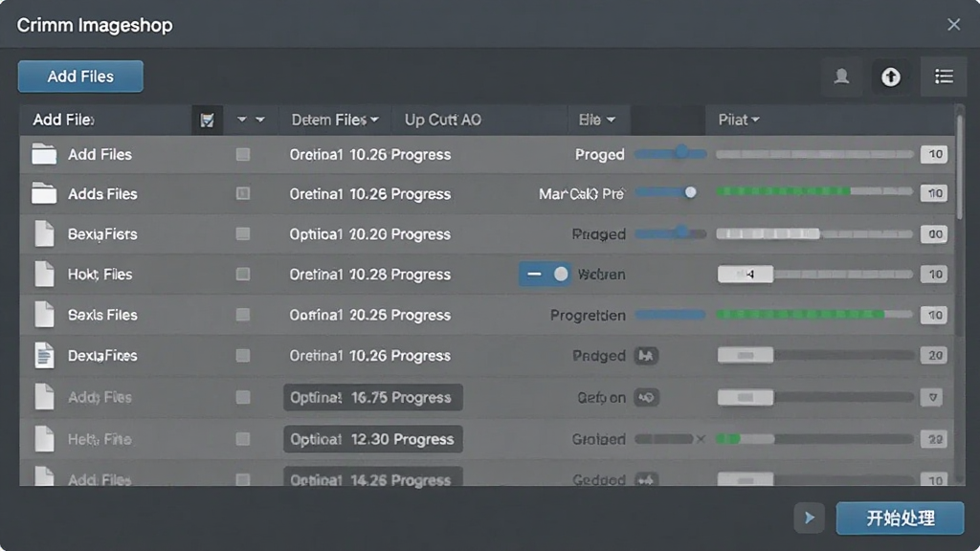
Task: Select the Up Cutt AO column header
Action: [442, 120]
